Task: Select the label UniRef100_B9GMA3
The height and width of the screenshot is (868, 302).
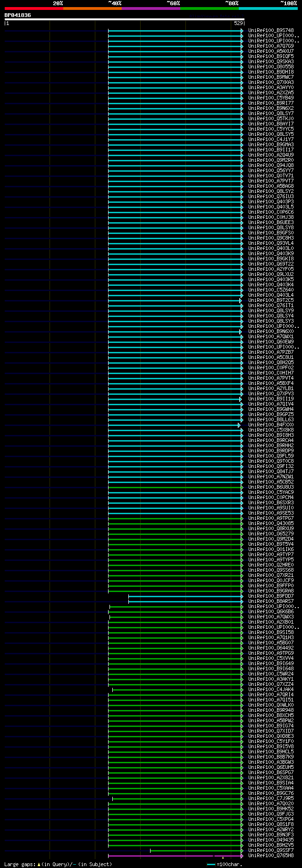Action: (271, 145)
